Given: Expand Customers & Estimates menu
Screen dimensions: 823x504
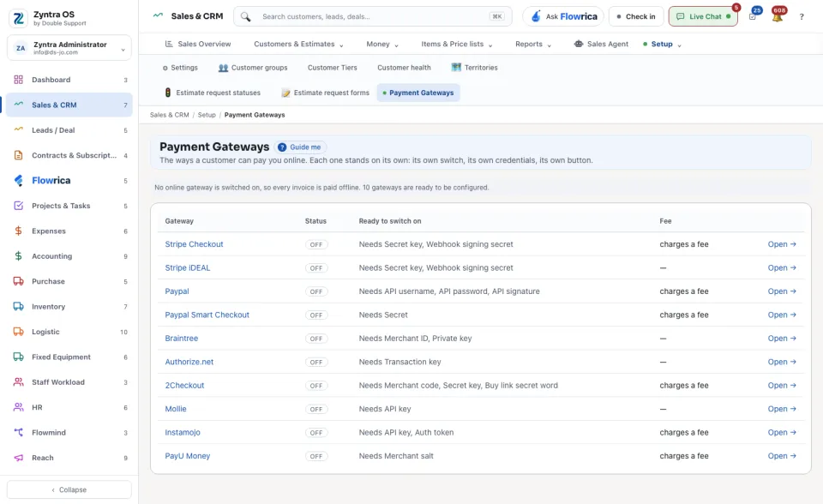Looking at the screenshot, I should (298, 44).
